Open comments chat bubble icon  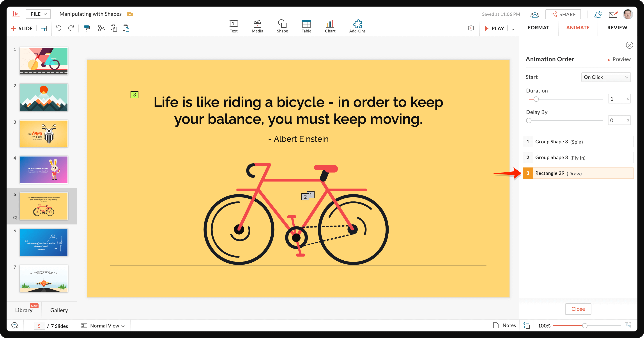click(x=15, y=326)
